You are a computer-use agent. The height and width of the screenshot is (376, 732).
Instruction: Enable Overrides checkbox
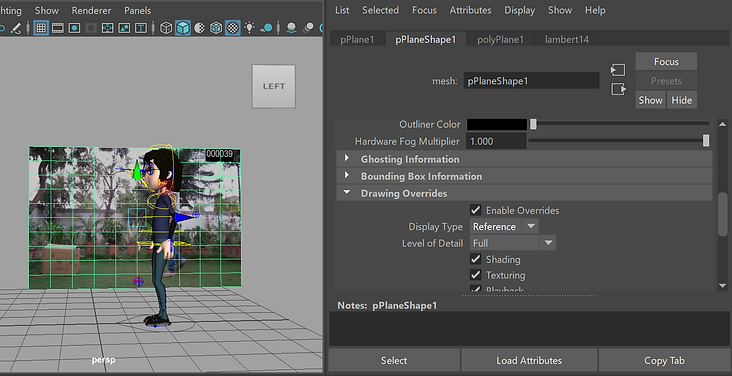tap(476, 210)
